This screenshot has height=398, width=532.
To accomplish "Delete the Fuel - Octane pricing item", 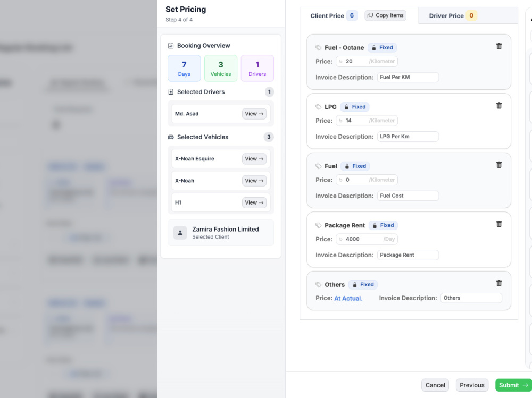I will tap(499, 46).
